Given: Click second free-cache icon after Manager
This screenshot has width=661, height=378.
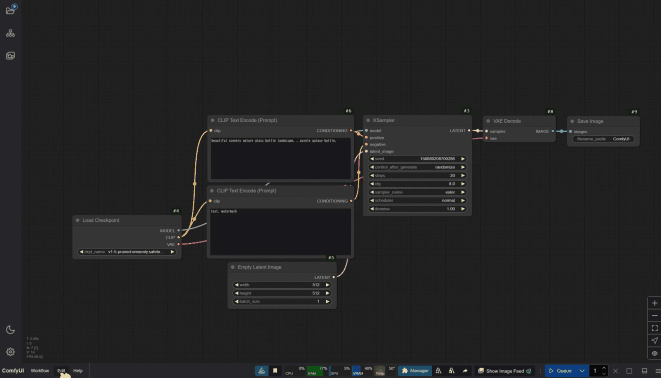Looking at the screenshot, I should tap(451, 371).
